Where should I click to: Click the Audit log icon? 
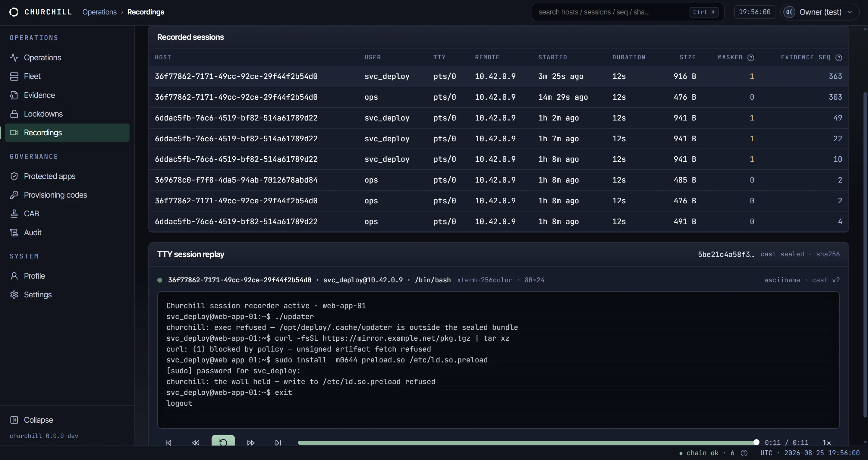point(14,233)
